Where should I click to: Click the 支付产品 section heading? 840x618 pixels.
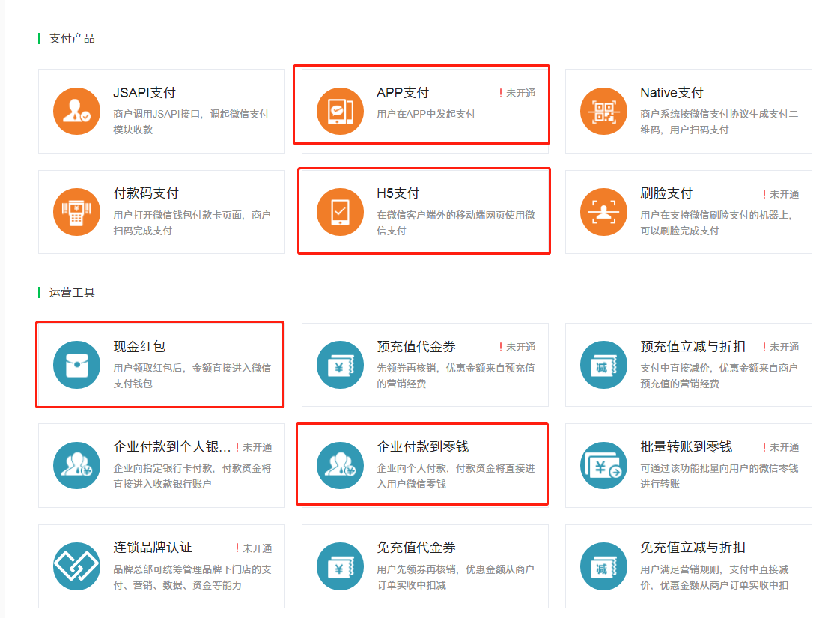pos(72,39)
